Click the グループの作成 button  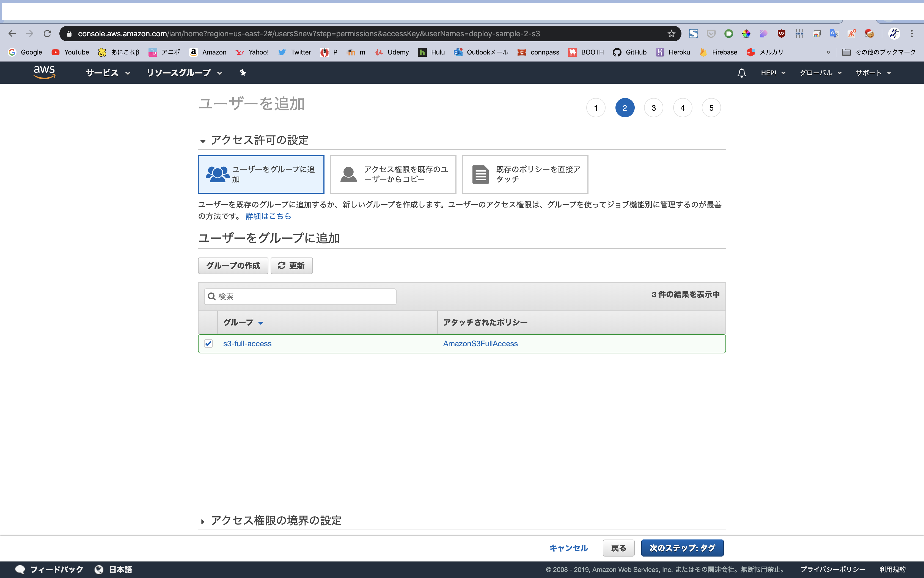(x=233, y=266)
